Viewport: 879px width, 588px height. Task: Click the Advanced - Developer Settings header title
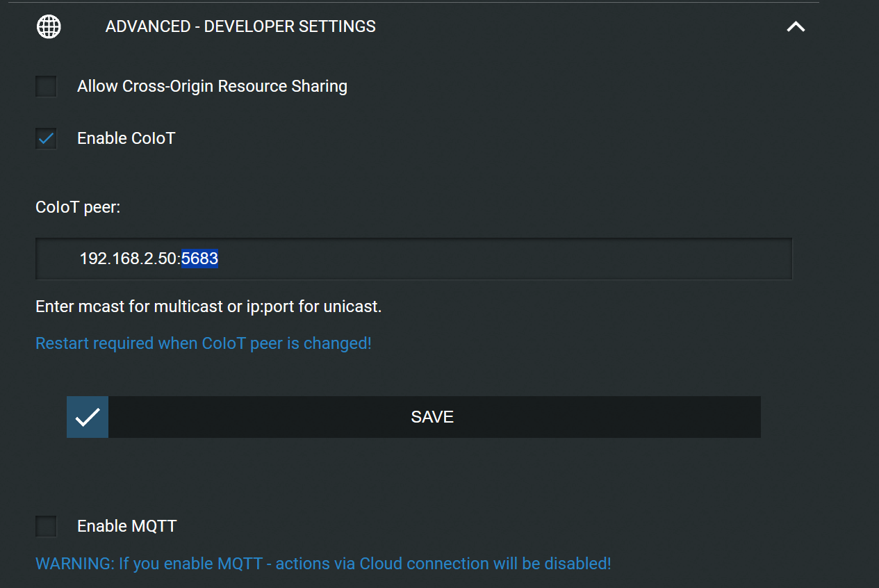point(240,26)
